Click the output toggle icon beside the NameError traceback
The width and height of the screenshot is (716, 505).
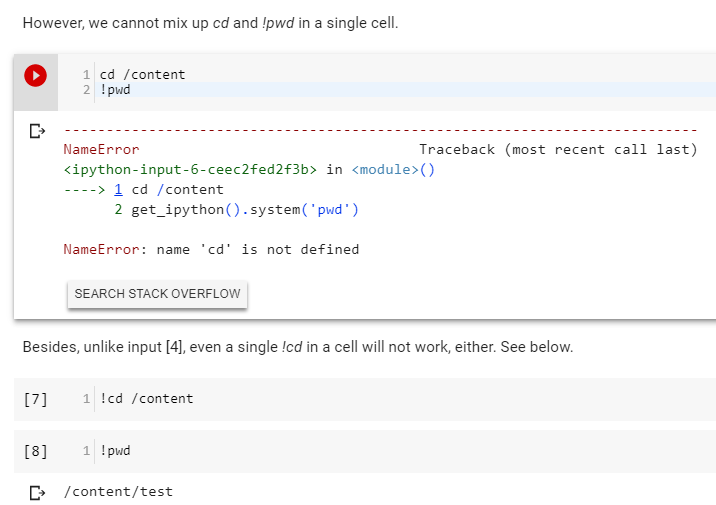tap(37, 131)
